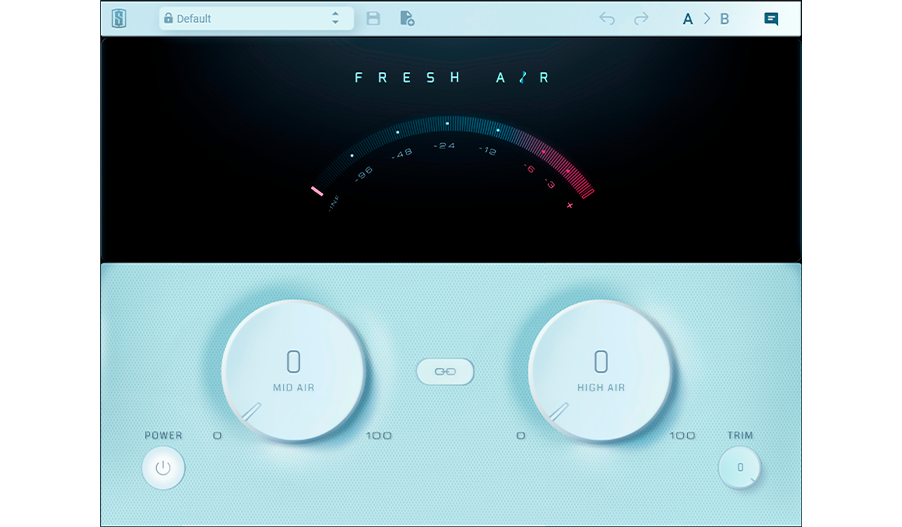Save the preset with the floppy disk icon
Image resolution: width=902 pixels, height=527 pixels.
coord(373,19)
